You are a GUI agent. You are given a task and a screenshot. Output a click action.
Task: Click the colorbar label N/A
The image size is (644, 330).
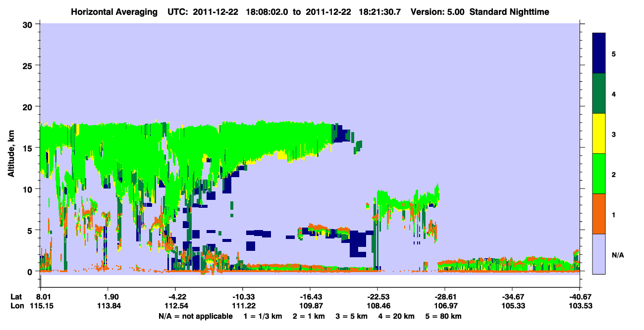[x=617, y=255]
